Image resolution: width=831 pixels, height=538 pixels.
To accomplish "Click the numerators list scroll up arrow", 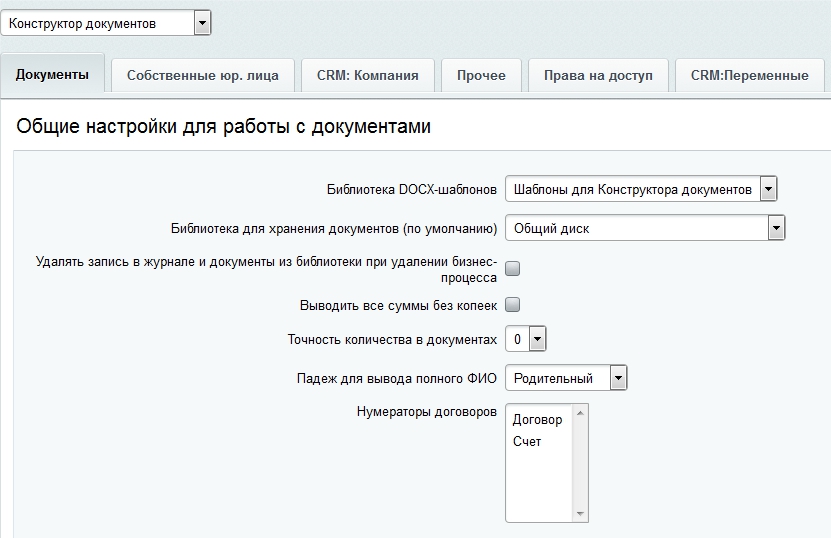I will (580, 412).
